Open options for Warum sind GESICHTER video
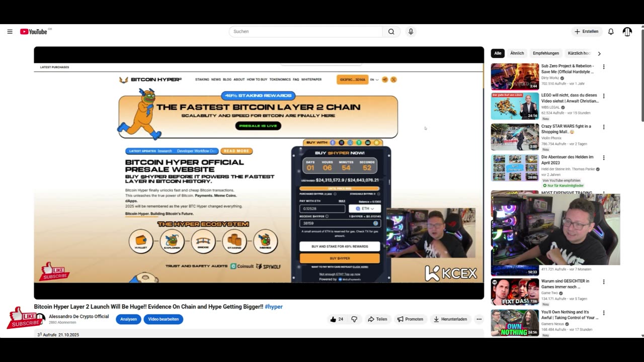The width and height of the screenshot is (644, 362). click(604, 282)
